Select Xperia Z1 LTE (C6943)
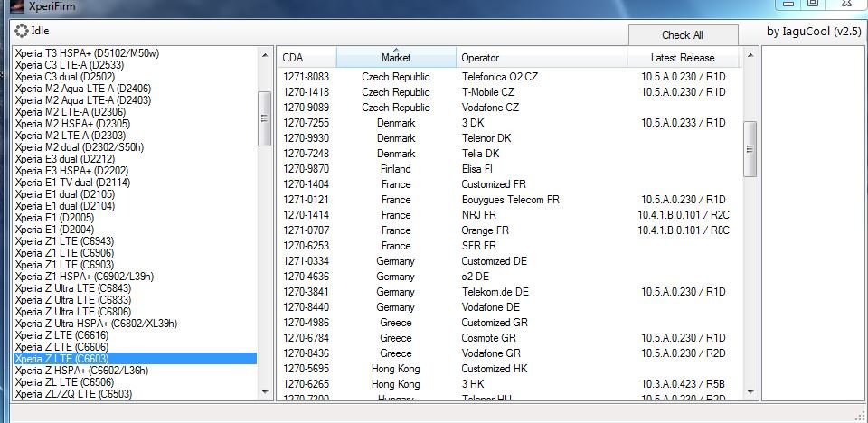 [135, 241]
